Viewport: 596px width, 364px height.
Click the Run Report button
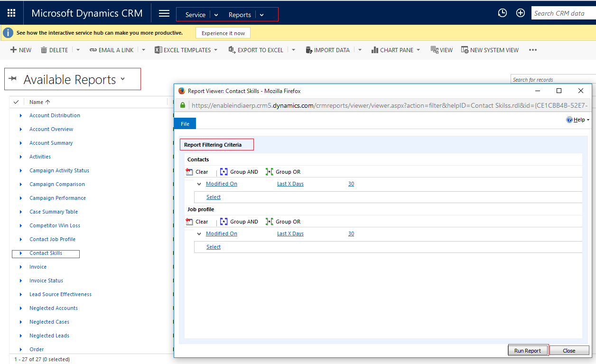[528, 351]
